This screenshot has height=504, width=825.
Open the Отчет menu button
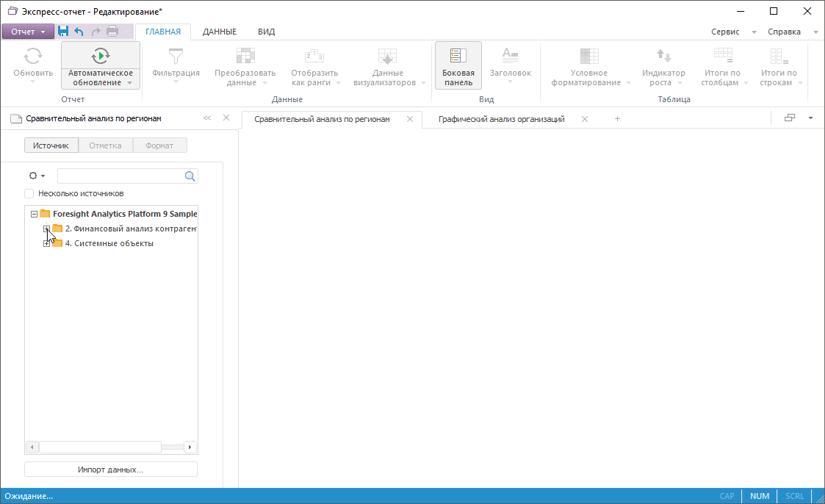tap(28, 32)
